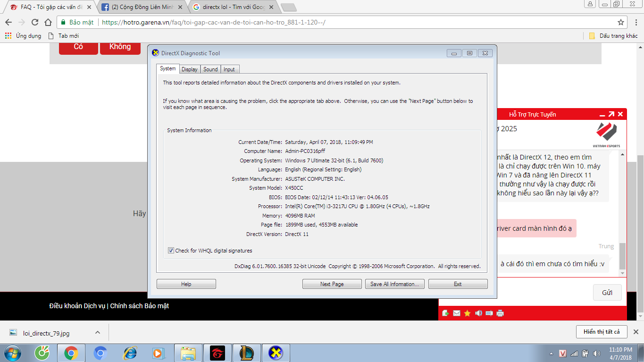The image size is (644, 362).
Task: Click the email transcript envelope icon
Action: coord(456,313)
